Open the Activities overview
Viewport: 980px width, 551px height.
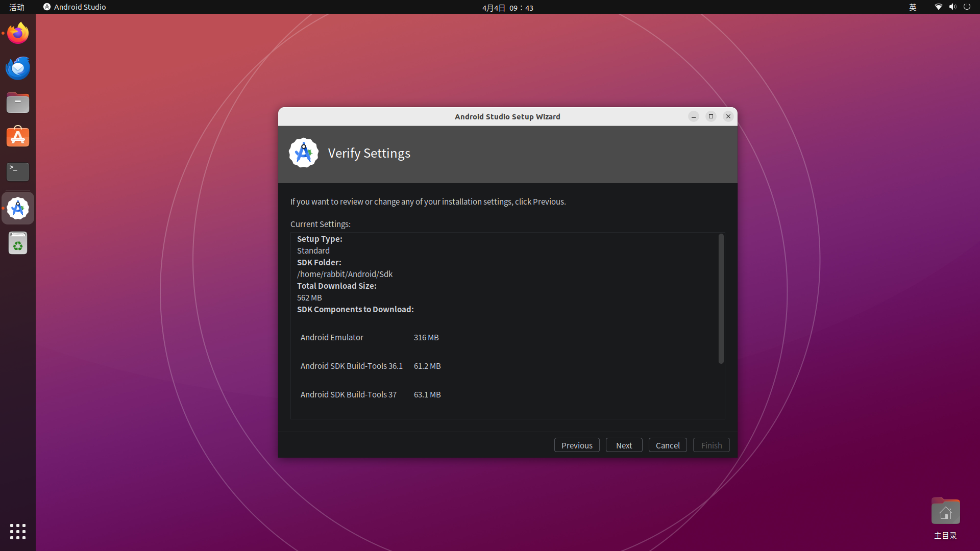(x=17, y=7)
